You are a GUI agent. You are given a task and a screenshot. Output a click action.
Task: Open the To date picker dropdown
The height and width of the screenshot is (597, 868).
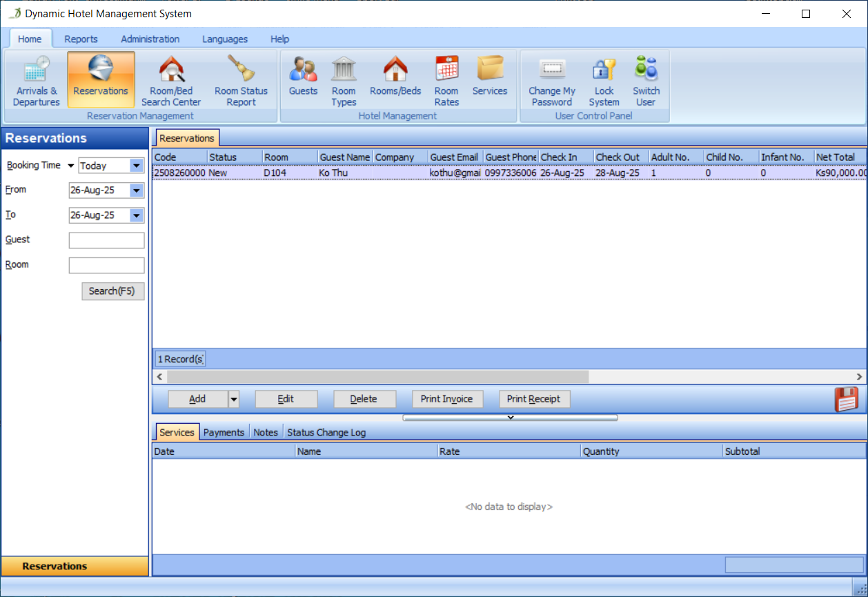(x=137, y=215)
